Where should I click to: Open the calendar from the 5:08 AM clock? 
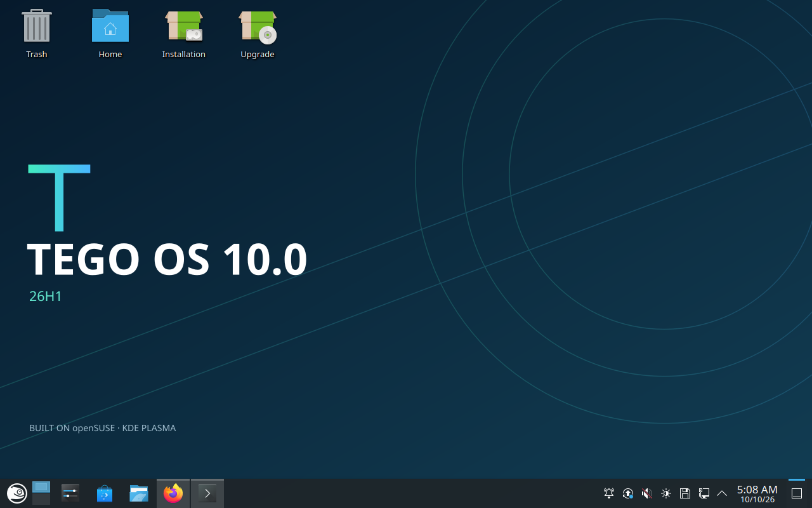pyautogui.click(x=757, y=494)
